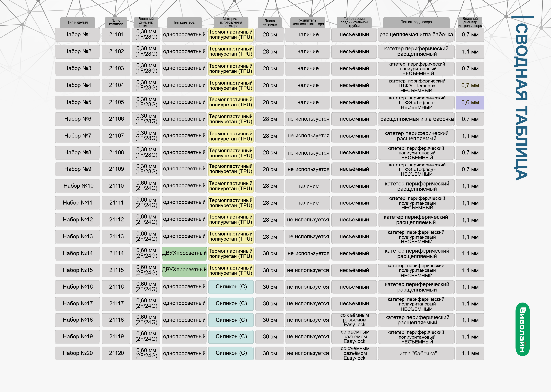The height and width of the screenshot is (392, 551).
Task: Click 'со съёмным разъёмом Easy-lock' for Набор №20
Action: (354, 353)
